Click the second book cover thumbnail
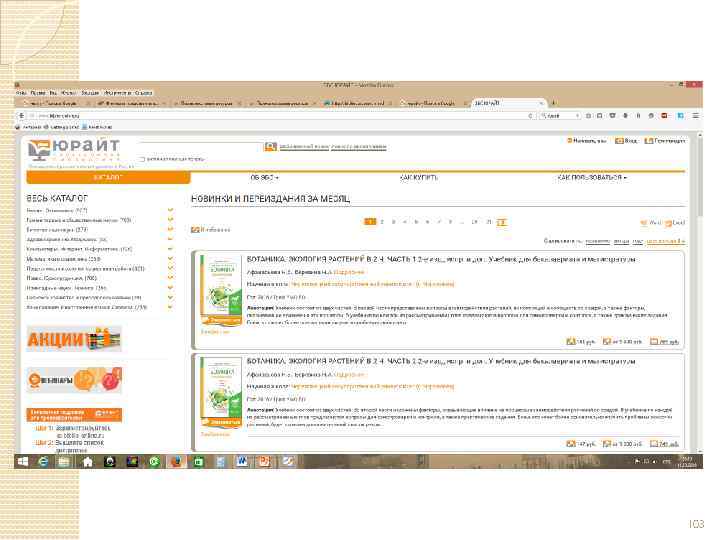Image resolution: width=720 pixels, height=540 pixels. coord(221,392)
